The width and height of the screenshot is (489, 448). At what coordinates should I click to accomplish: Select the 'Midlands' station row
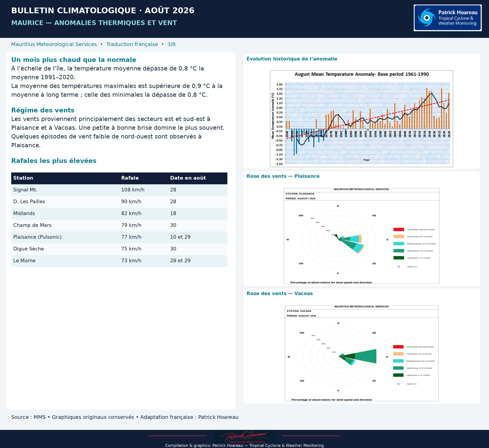click(119, 214)
